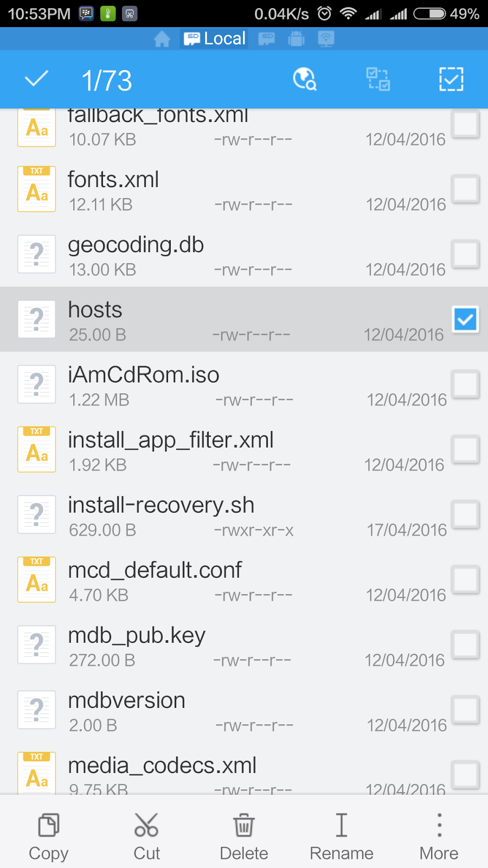Tap the fonts.xml file thumbnail
488x868 pixels.
(x=37, y=189)
